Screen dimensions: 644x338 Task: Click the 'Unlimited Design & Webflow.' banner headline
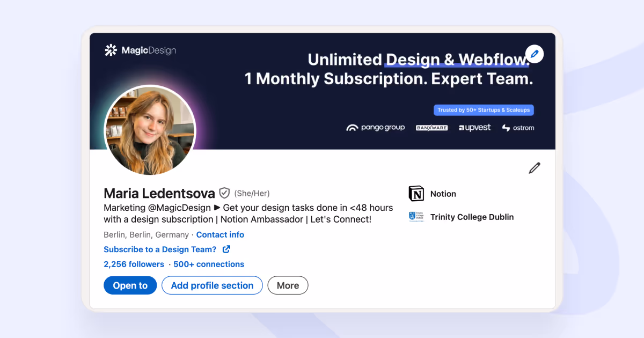pos(419,59)
